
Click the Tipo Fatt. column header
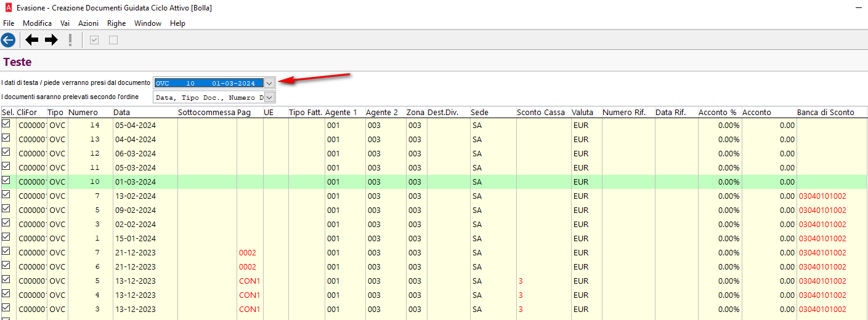point(306,113)
